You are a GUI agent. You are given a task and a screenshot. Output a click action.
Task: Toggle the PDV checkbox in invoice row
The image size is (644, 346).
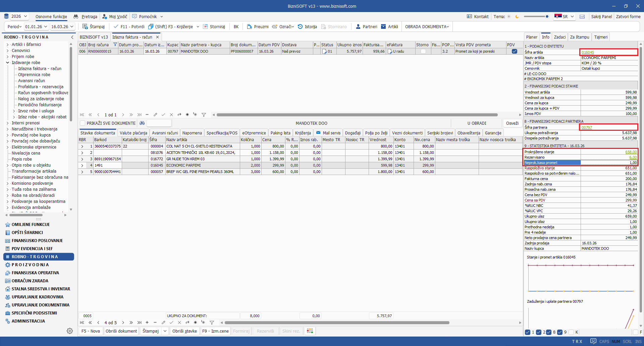pyautogui.click(x=514, y=51)
